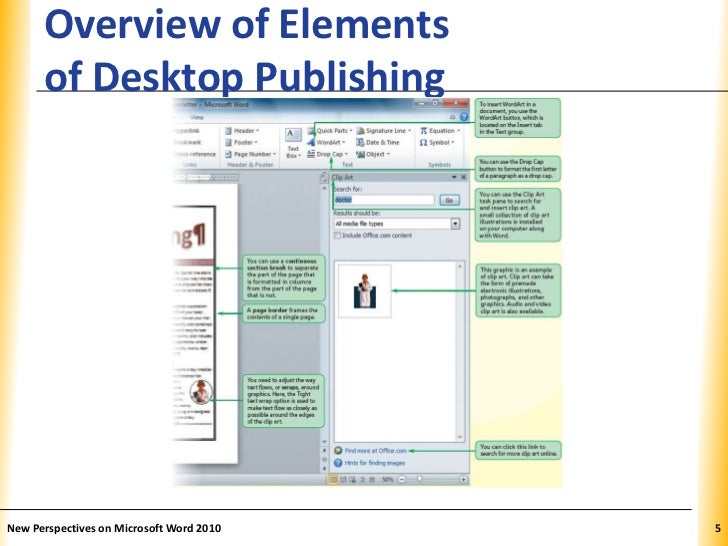Click the Go button in Clip Art pane

click(x=449, y=200)
